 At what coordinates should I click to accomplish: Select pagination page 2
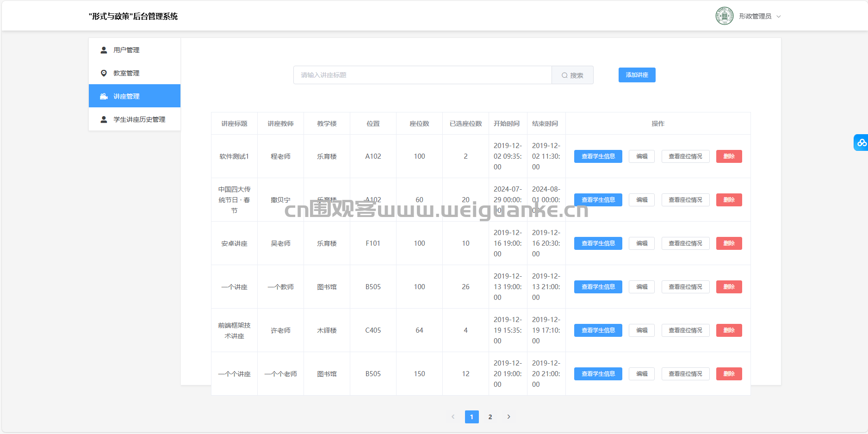[x=490, y=417]
